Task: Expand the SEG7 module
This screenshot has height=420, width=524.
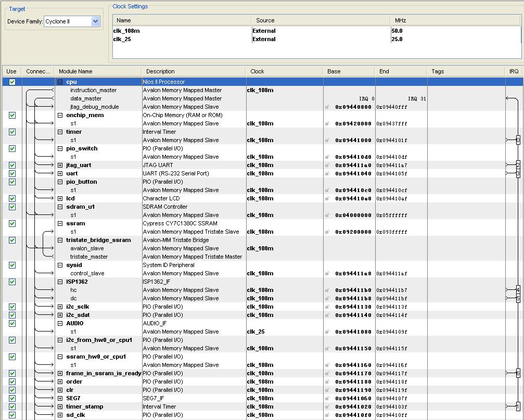Action: tap(60, 398)
